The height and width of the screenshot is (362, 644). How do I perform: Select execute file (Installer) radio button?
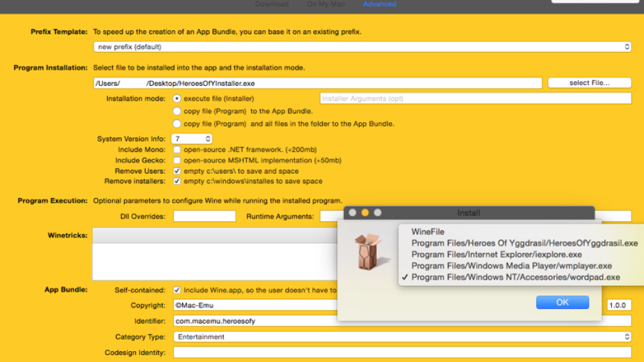pyautogui.click(x=177, y=99)
